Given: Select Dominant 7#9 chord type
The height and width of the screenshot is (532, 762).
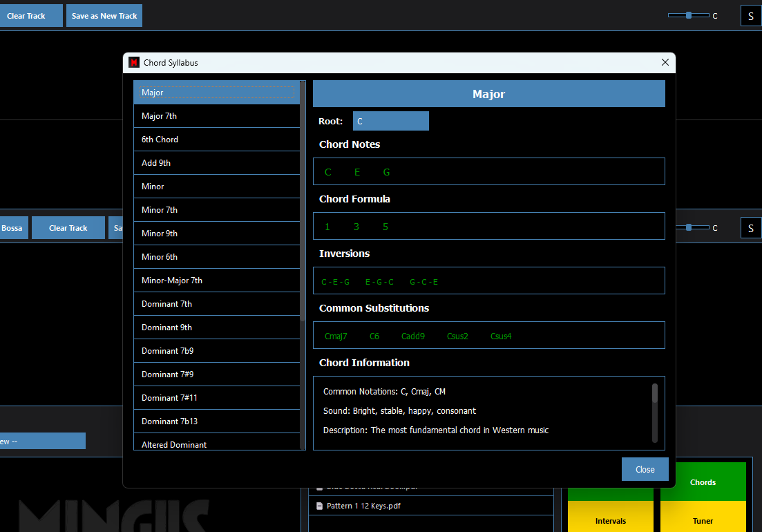Looking at the screenshot, I should (x=216, y=374).
